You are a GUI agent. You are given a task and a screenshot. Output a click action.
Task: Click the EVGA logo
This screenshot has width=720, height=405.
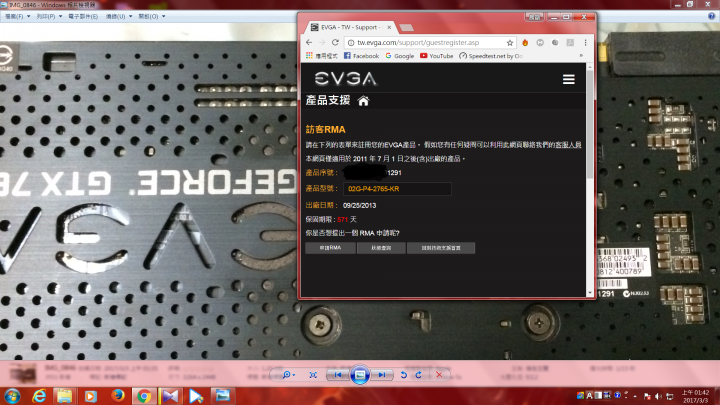tap(346, 79)
